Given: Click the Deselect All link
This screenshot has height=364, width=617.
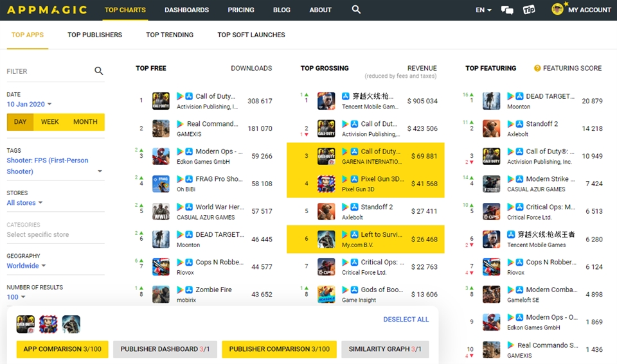Looking at the screenshot, I should 406,320.
